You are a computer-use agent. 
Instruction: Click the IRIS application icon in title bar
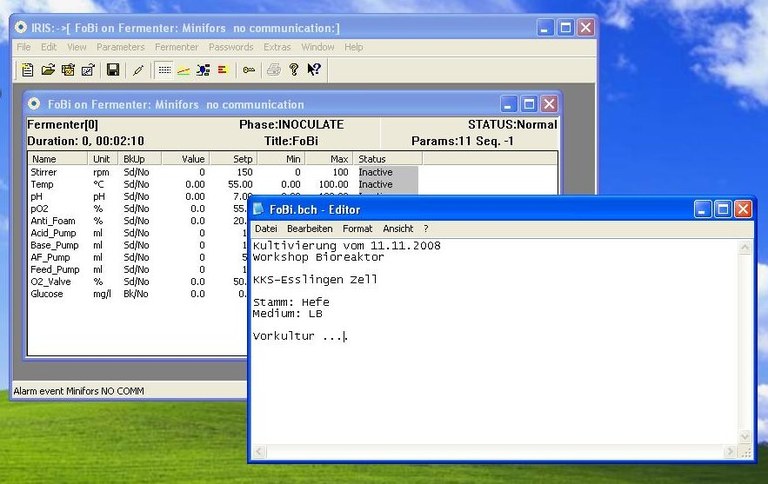21,27
